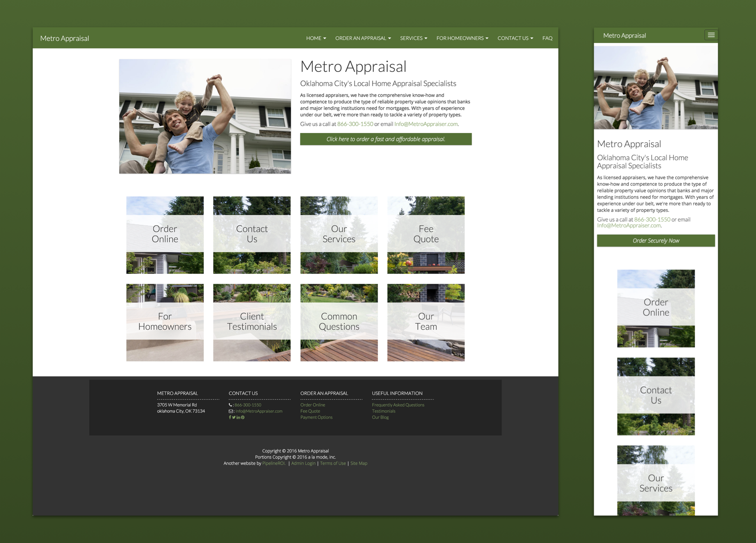Expand the FOR HOMEOWNERS nav dropdown
Image resolution: width=756 pixels, height=543 pixels.
coord(462,38)
